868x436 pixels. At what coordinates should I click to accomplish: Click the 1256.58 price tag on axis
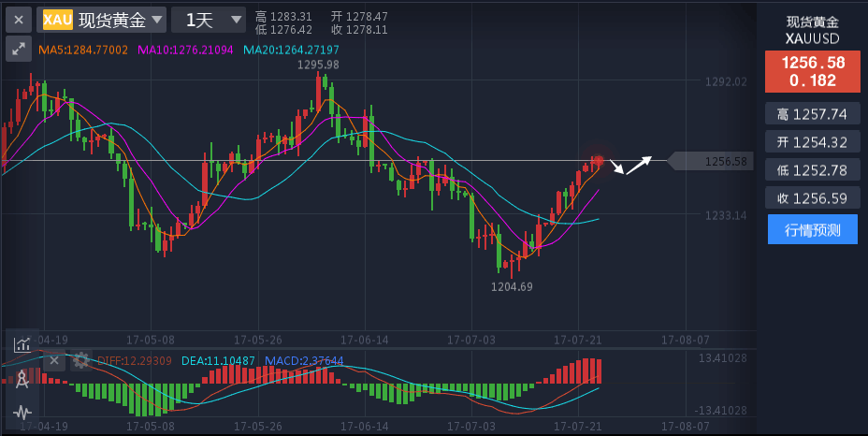click(x=723, y=162)
